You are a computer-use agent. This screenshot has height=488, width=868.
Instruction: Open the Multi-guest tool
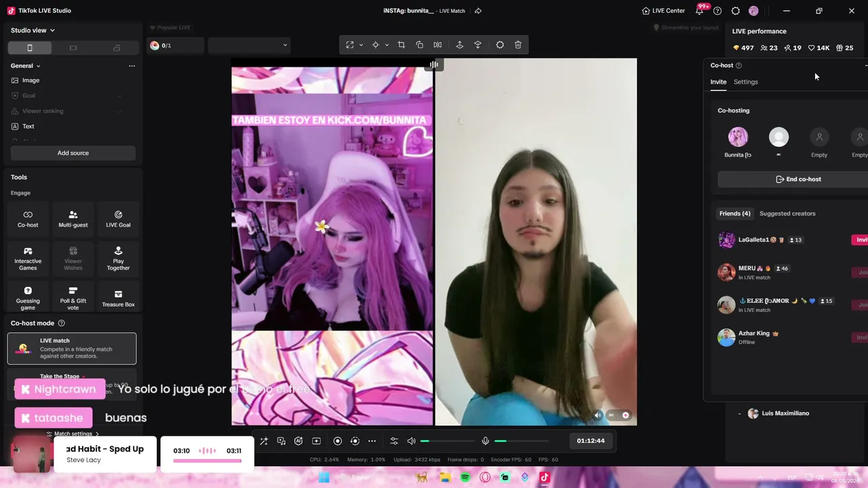click(x=73, y=218)
